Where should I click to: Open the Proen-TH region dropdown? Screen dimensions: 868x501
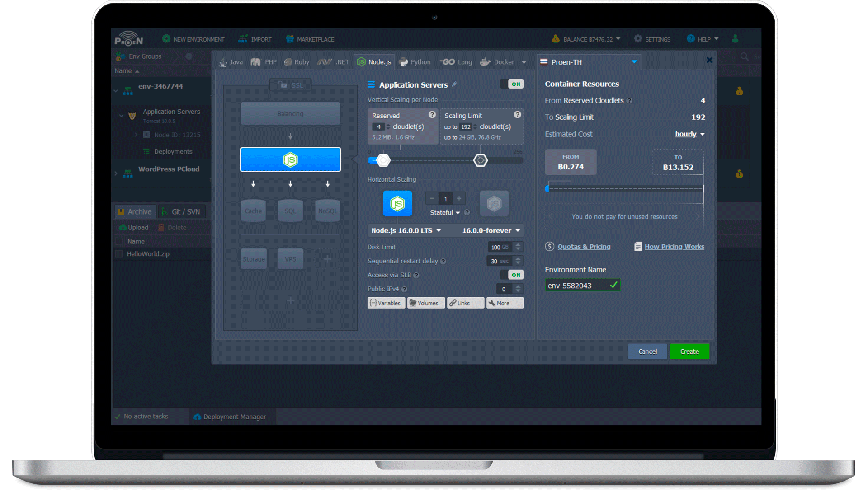pos(589,62)
